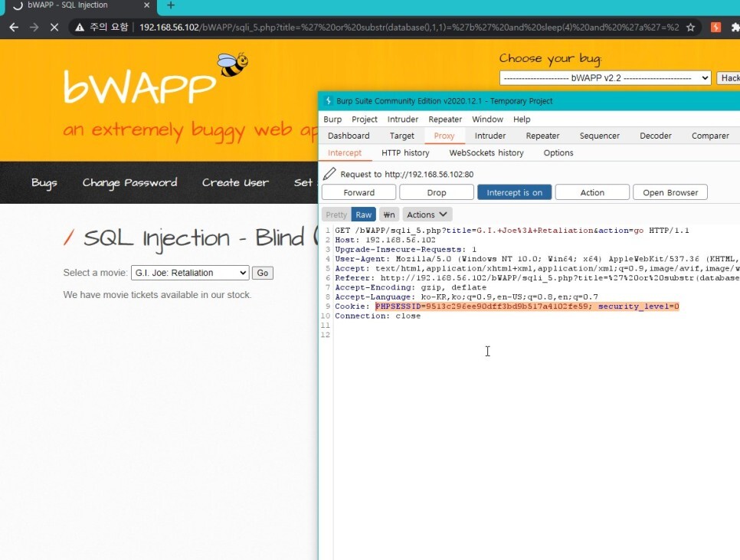
Task: Open the Window menu
Action: (x=487, y=120)
